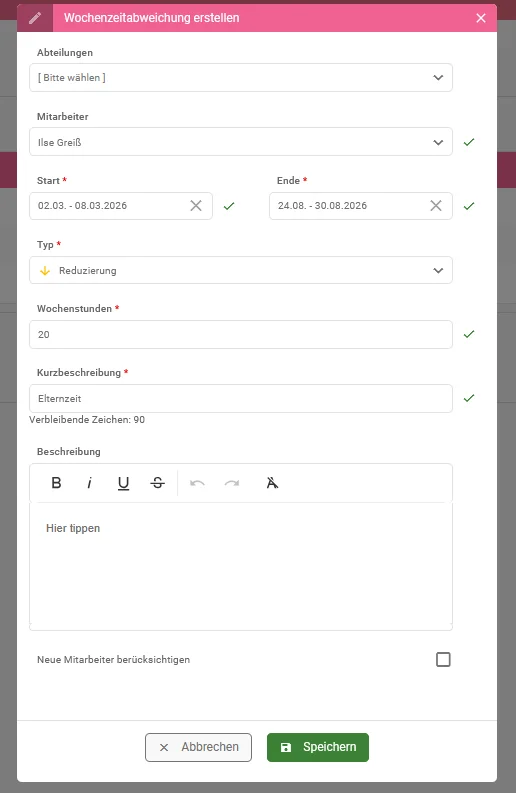Image resolution: width=516 pixels, height=793 pixels.
Task: Click the undo arrow in editor toolbar
Action: tap(197, 483)
